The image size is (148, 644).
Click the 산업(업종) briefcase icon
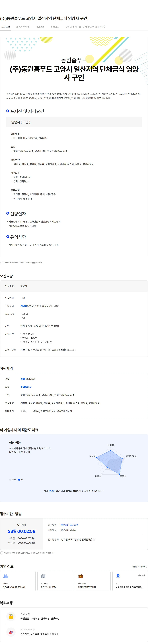pyautogui.click(x=80, y=576)
